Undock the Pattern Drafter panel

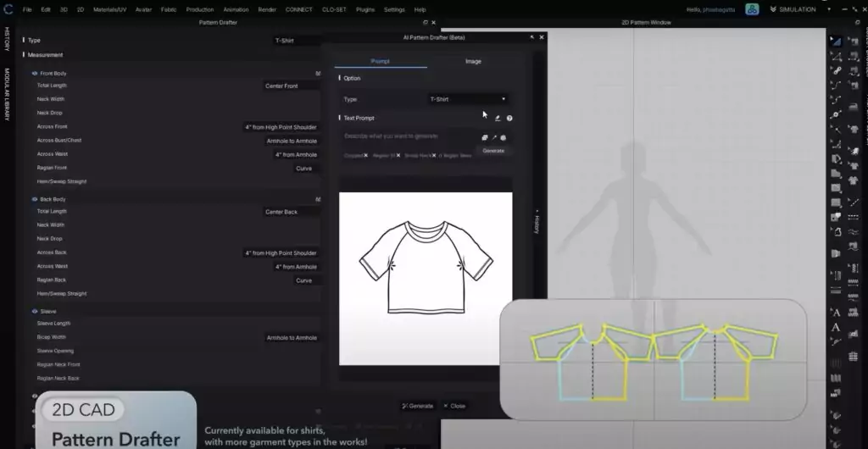click(x=426, y=23)
